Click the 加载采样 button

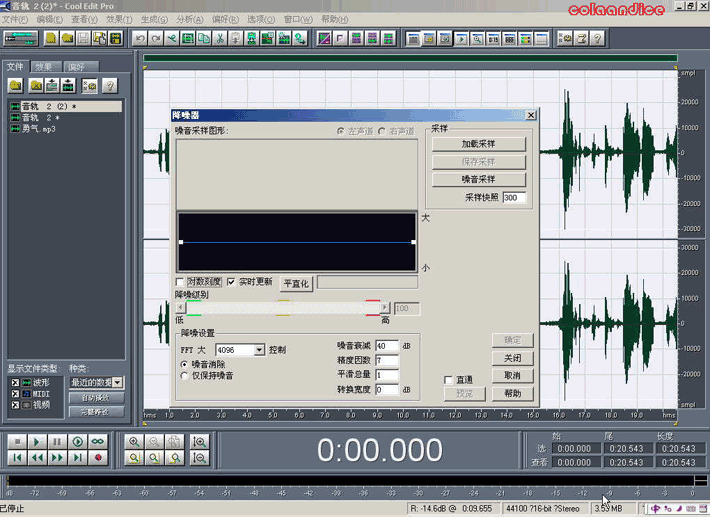(479, 143)
